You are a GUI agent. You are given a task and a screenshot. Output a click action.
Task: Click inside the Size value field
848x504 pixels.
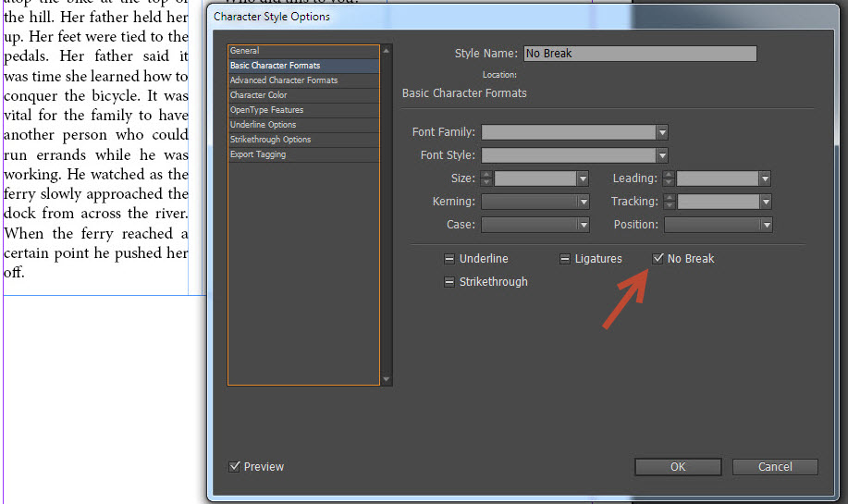(x=535, y=178)
